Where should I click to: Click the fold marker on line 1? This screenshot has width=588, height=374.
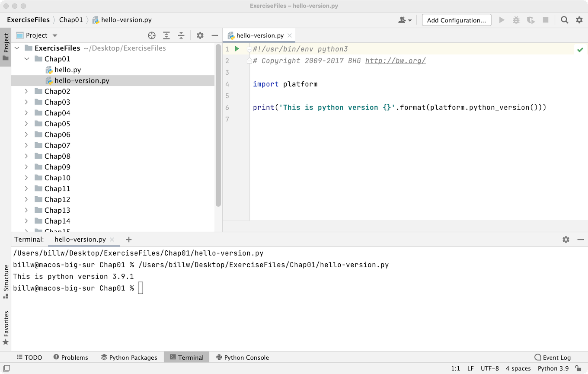point(249,49)
